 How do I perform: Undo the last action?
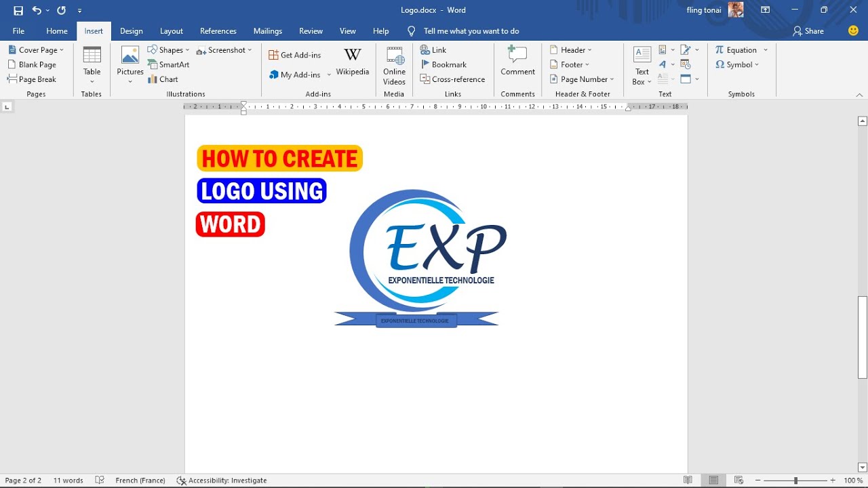(x=37, y=11)
